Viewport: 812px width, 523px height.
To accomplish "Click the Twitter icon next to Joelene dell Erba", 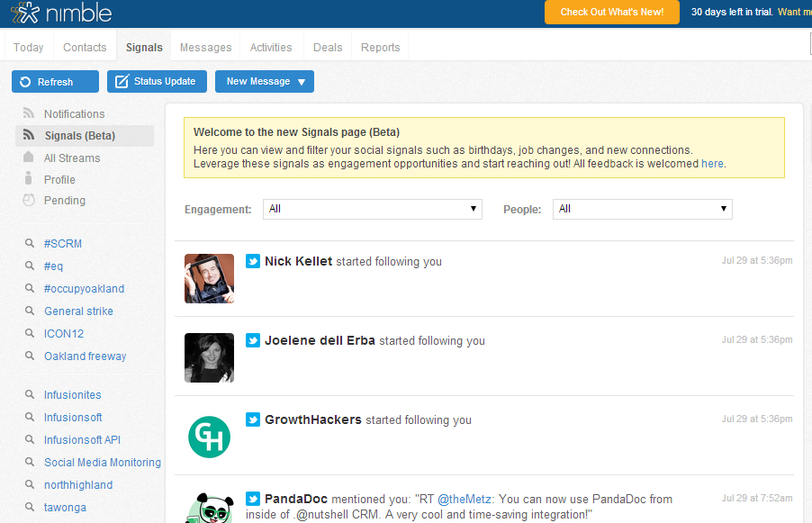I will [253, 340].
